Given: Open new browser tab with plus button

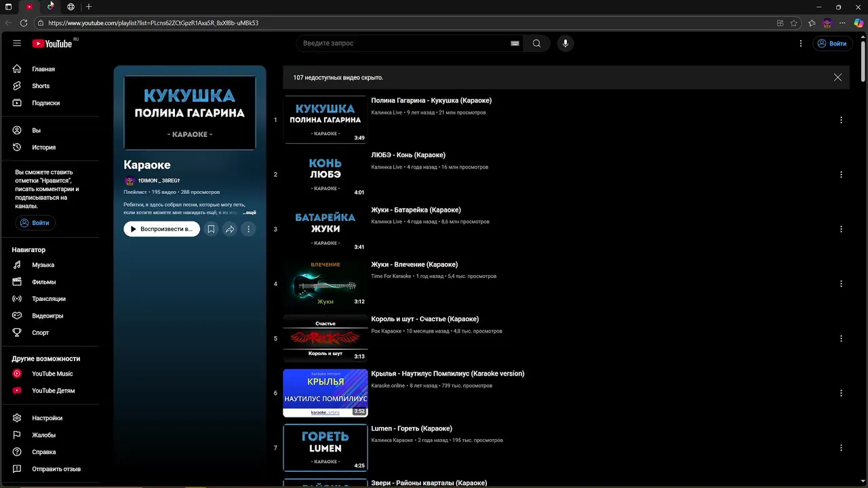Looking at the screenshot, I should tap(89, 7).
